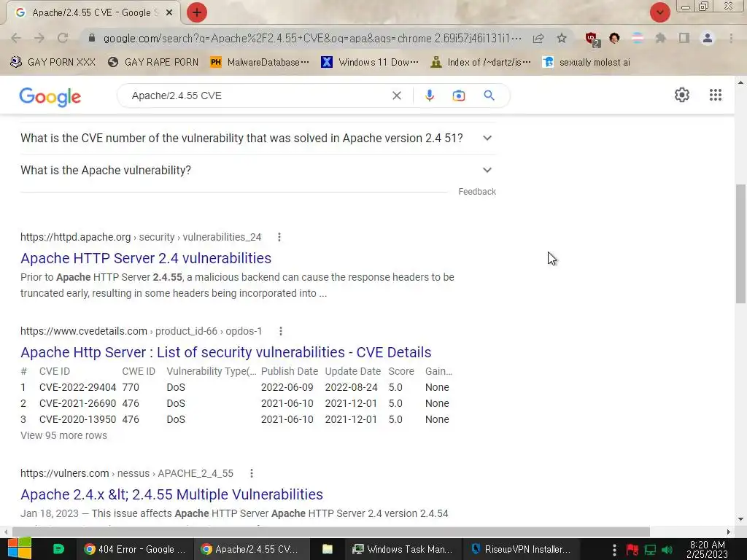This screenshot has width=747, height=560.
Task: Switch to the 404 Error Chrome window
Action: (134, 549)
